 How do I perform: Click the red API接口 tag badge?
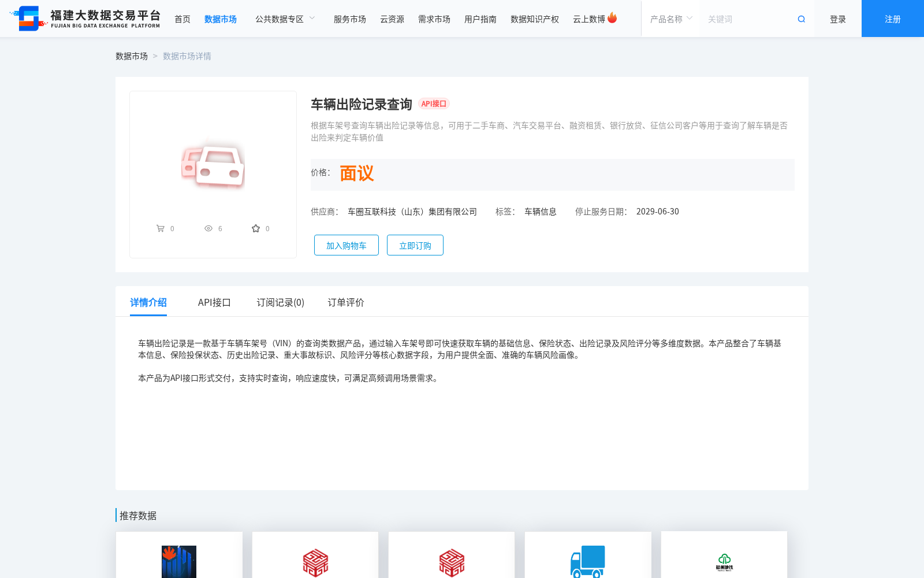pos(434,103)
